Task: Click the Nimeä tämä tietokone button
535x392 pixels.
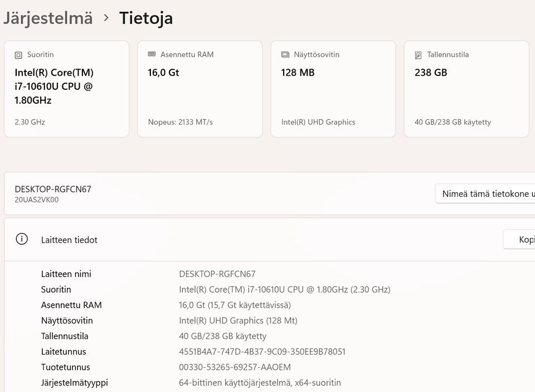Action: coord(485,193)
